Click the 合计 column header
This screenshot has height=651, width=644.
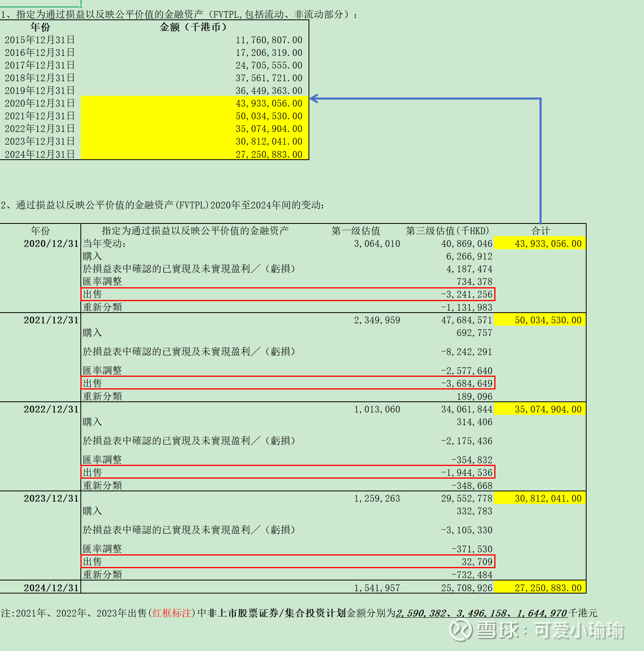tap(540, 231)
